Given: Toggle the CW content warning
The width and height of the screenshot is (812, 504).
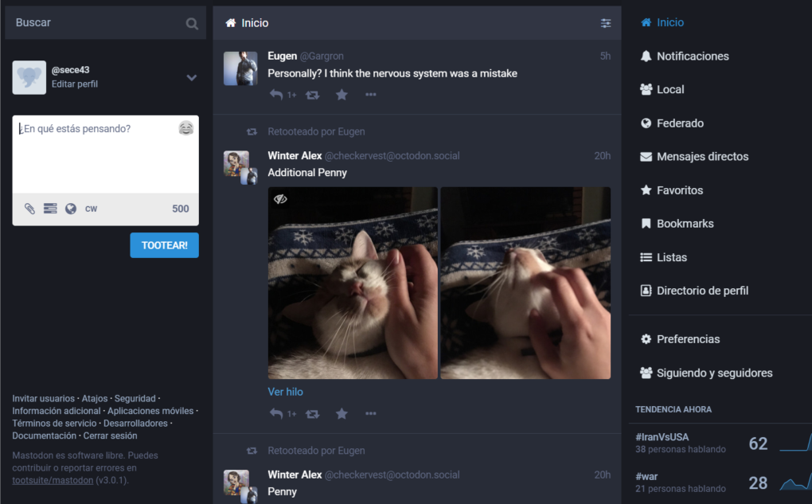Looking at the screenshot, I should 91,209.
